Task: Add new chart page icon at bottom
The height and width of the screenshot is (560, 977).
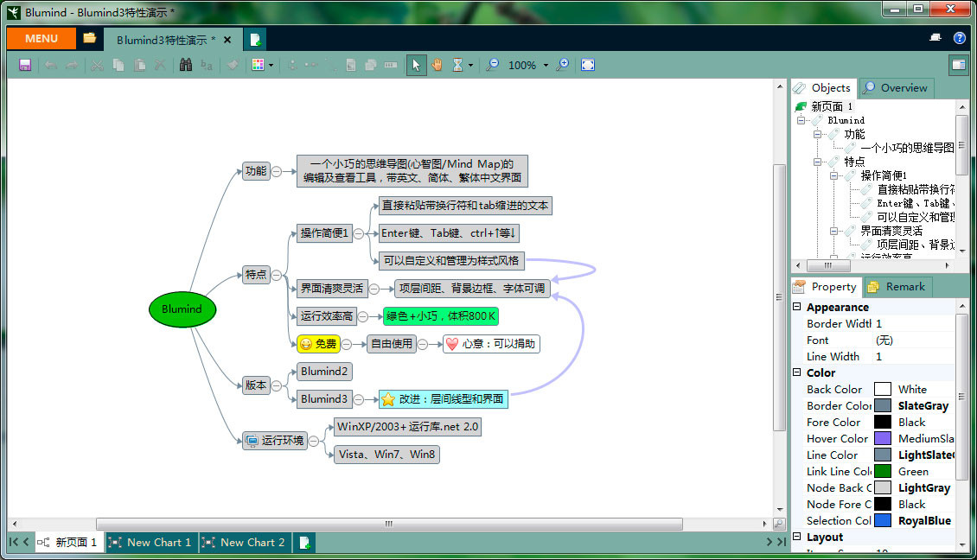Action: [304, 543]
